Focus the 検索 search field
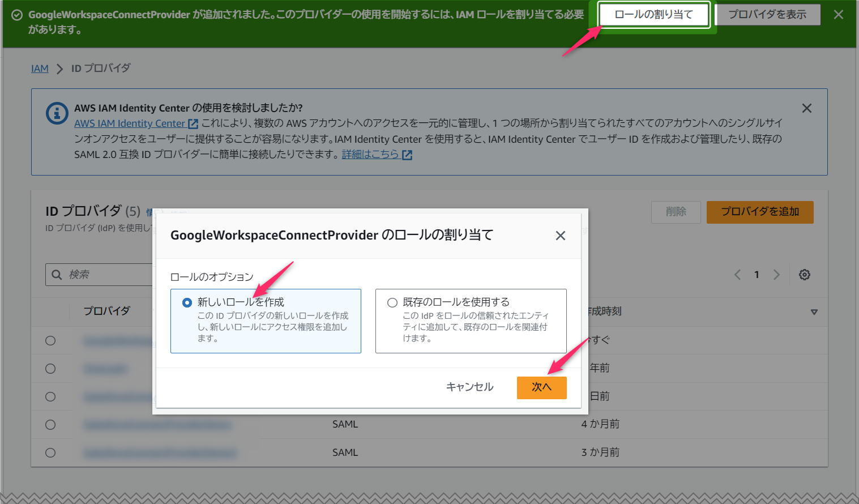 coord(100,275)
